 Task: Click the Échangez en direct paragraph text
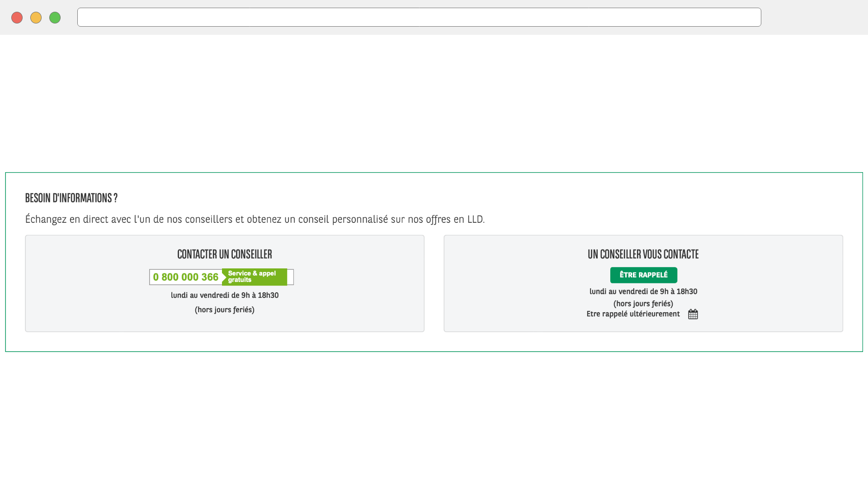(255, 220)
